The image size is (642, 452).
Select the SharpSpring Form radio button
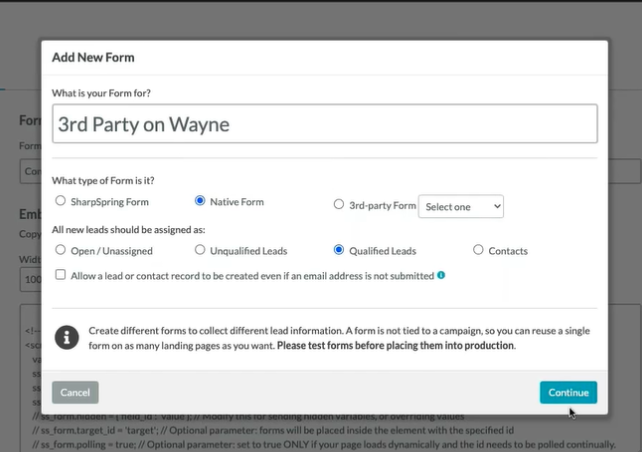point(61,203)
